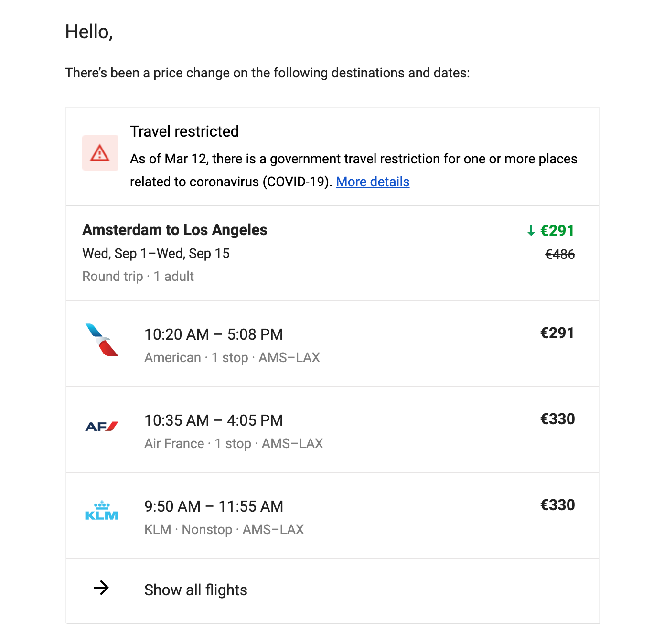This screenshot has width=664, height=644.
Task: Click the red travel warning triangle icon
Action: 100,153
